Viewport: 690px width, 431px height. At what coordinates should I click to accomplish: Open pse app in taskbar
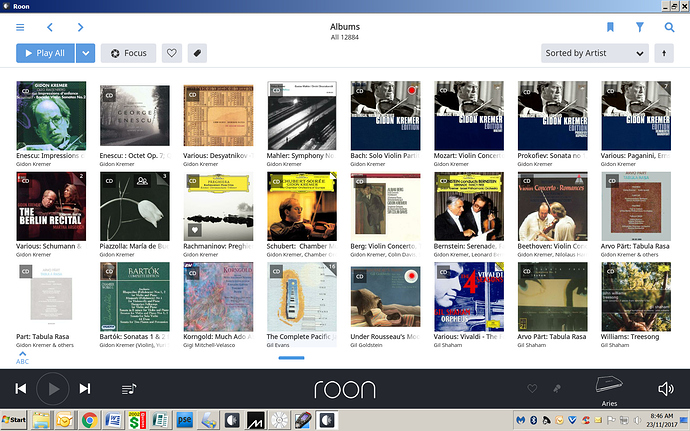click(x=184, y=420)
